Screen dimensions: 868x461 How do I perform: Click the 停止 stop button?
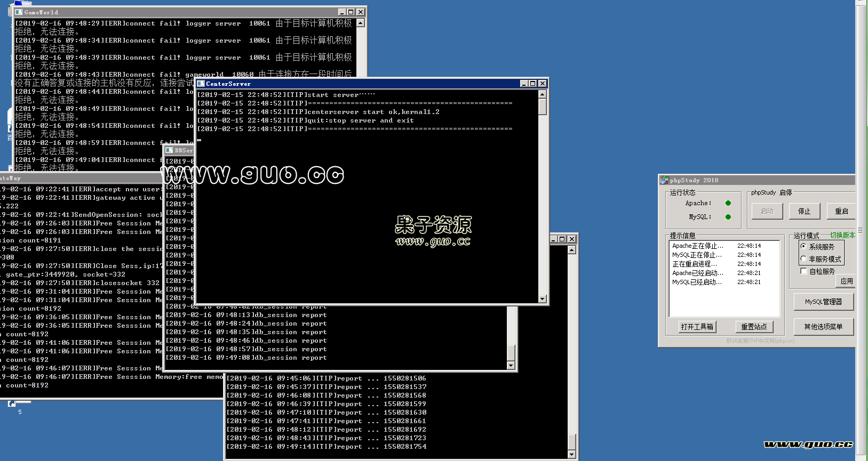804,211
